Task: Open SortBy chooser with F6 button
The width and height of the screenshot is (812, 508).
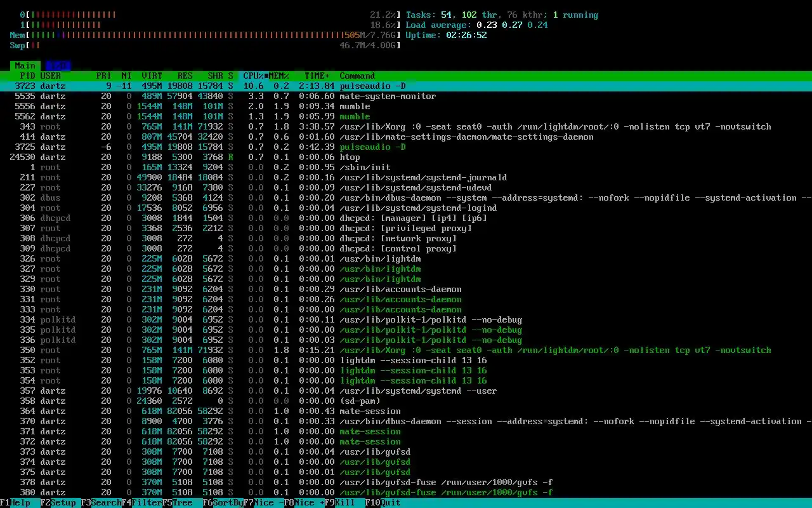Action: coord(223,502)
